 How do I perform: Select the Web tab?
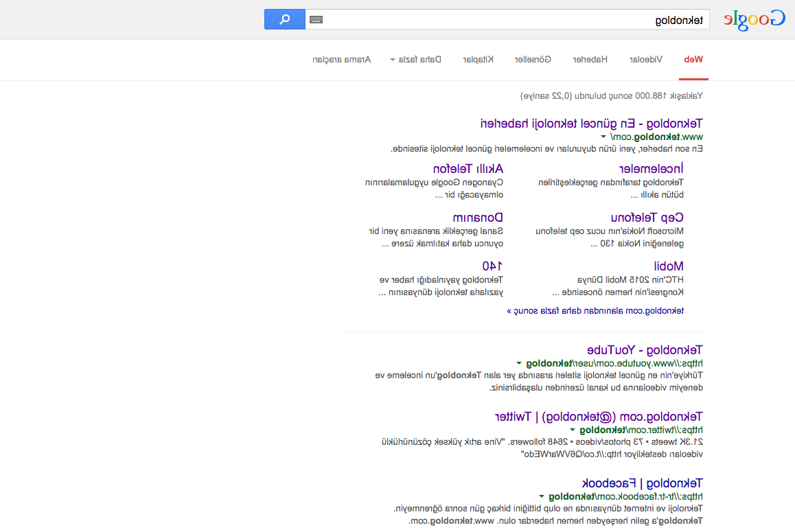click(693, 59)
